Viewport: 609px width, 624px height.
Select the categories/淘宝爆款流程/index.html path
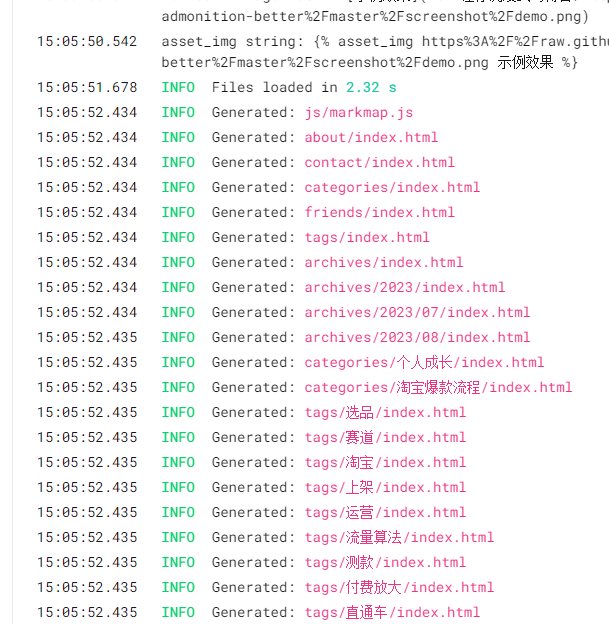438,387
